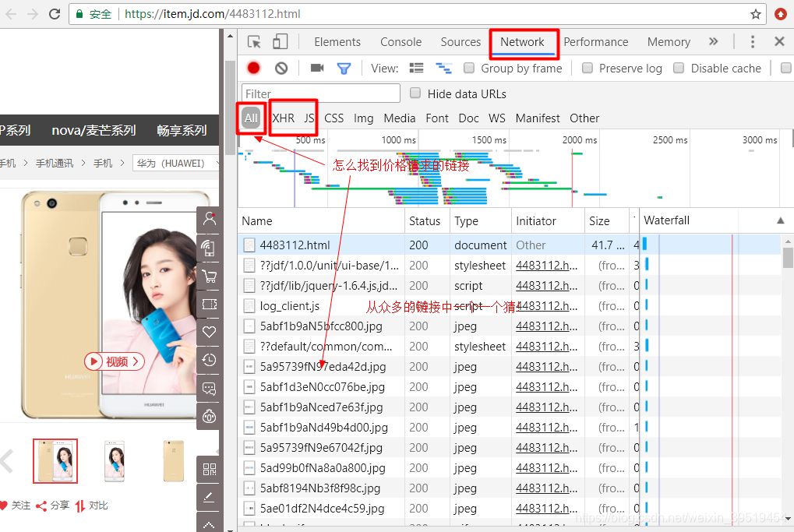Select the log_client.js request row
This screenshot has width=794, height=532.
(509, 306)
